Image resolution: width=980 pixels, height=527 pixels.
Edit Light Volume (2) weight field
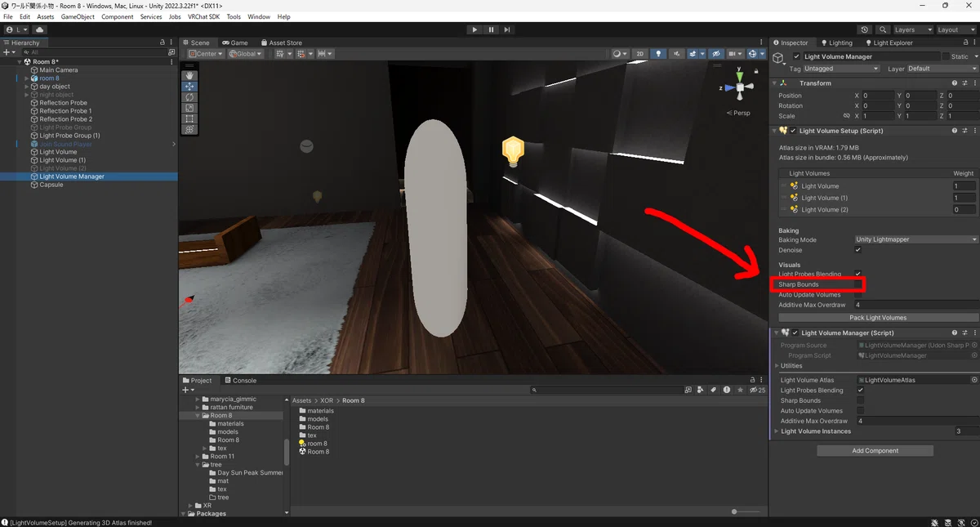(x=964, y=210)
